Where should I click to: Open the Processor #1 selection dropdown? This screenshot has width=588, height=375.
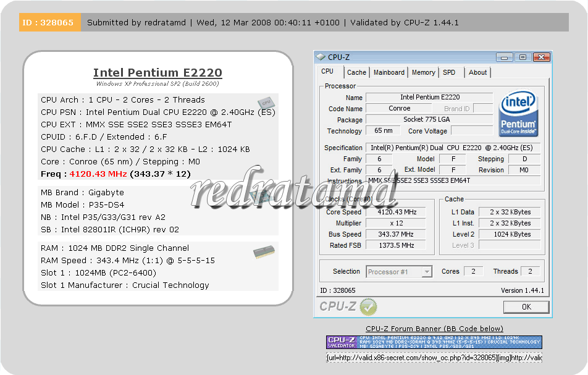[x=427, y=271]
